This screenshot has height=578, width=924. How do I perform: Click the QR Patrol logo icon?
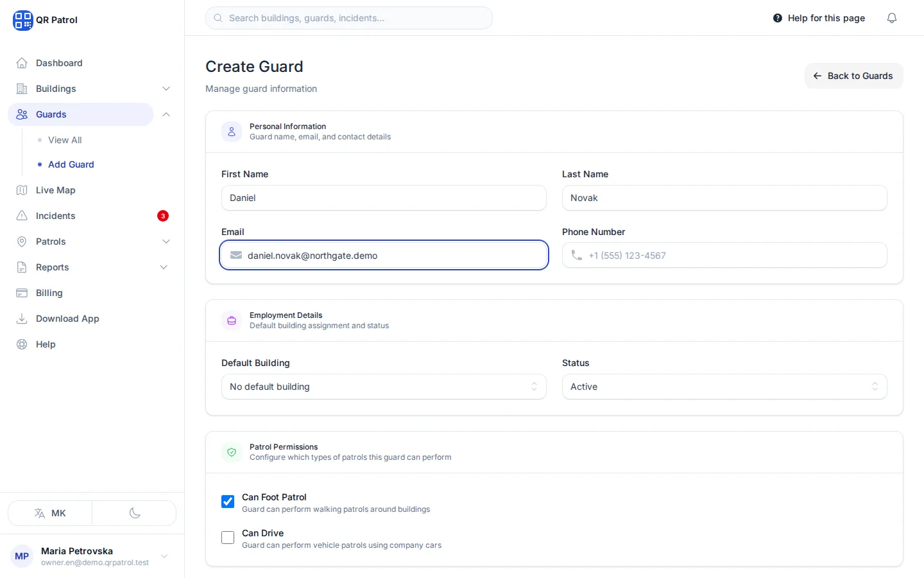pos(22,20)
